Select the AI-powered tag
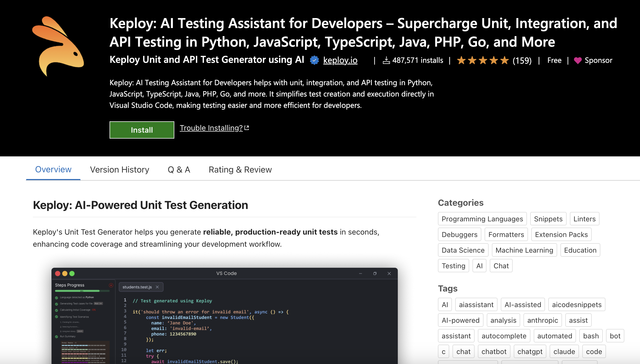This screenshot has height=364, width=640. coord(461,320)
